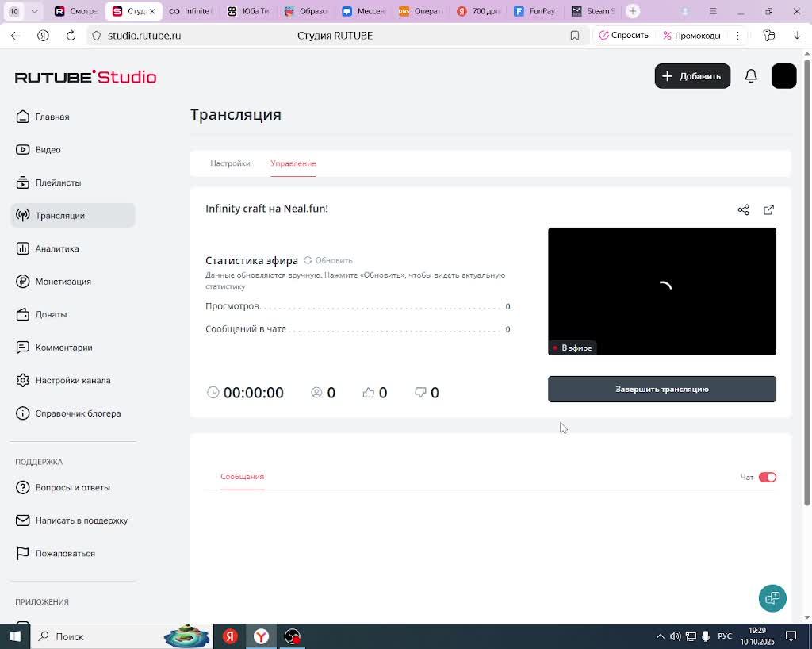812x649 pixels.
Task: Open the red Yandex Я taskbar icon
Action: pyautogui.click(x=230, y=636)
